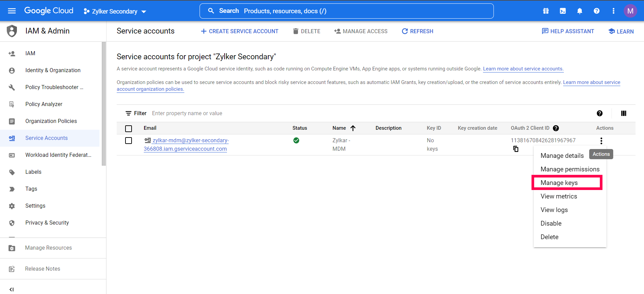
Task: Open the notifications bell
Action: [x=580, y=11]
